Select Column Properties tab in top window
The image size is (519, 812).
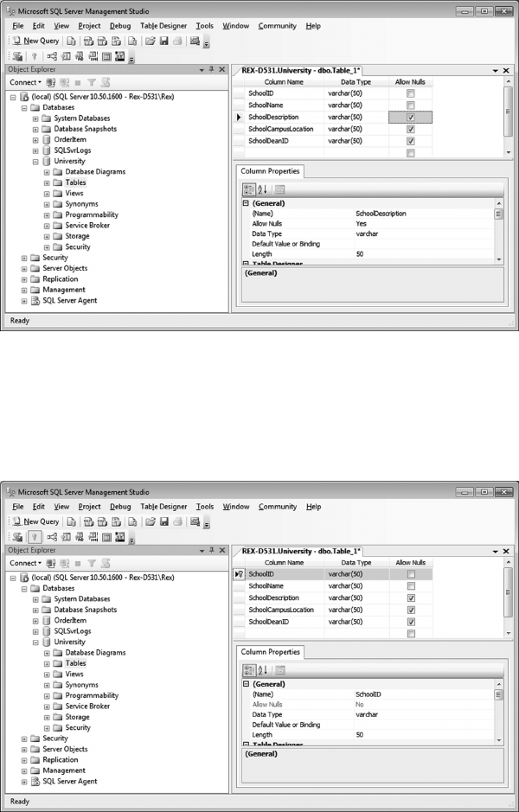[x=270, y=171]
